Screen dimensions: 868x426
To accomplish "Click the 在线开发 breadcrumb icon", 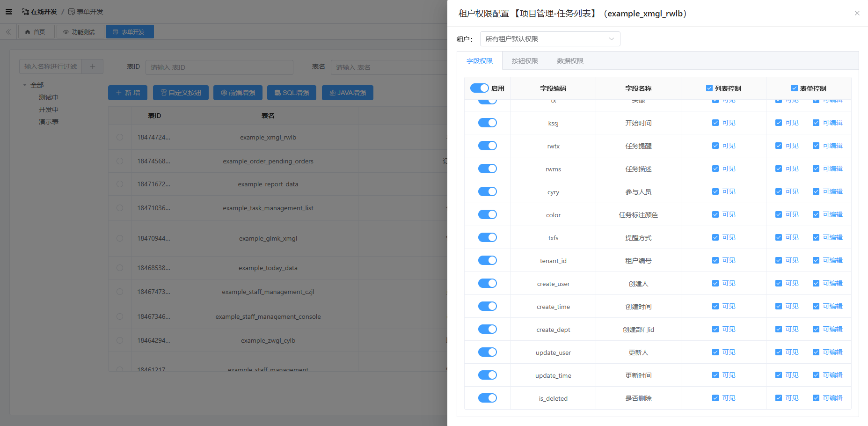I will click(x=24, y=11).
